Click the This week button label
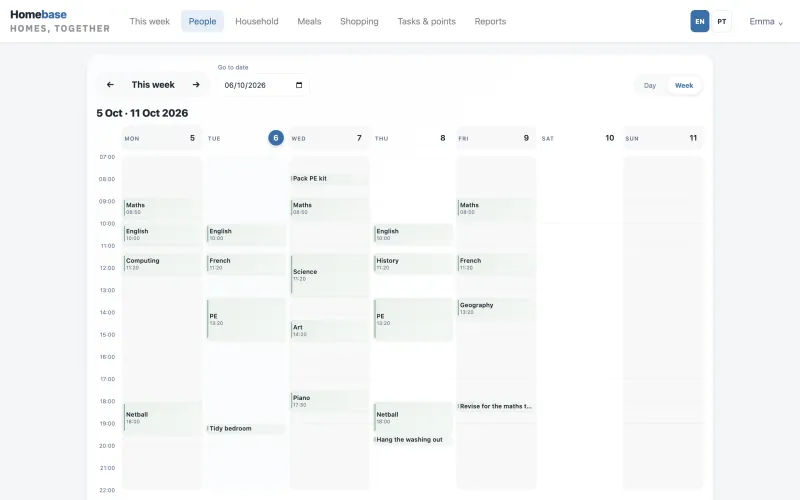The image size is (800, 500). pyautogui.click(x=153, y=85)
